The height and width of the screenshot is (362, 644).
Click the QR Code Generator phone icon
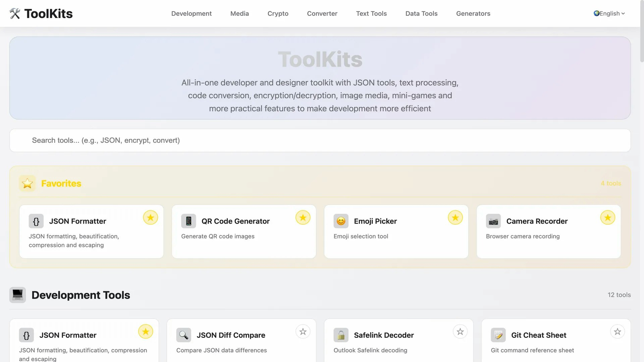tap(188, 221)
